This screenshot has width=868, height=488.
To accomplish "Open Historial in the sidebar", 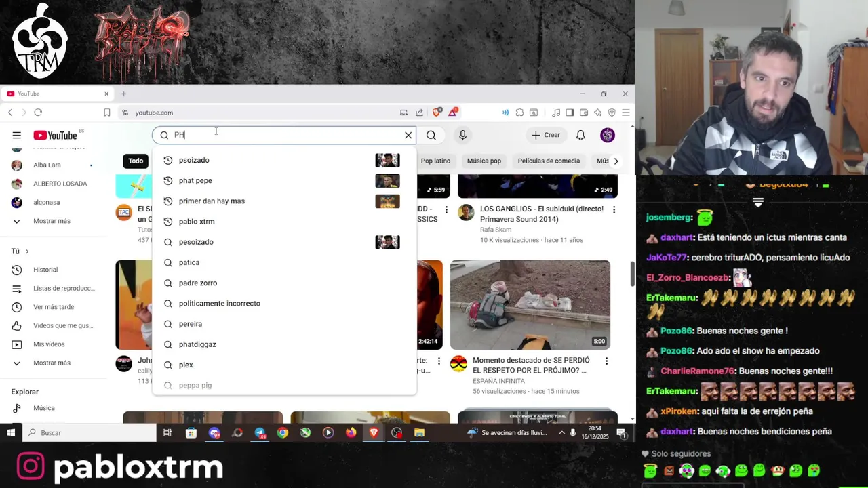I will click(53, 270).
